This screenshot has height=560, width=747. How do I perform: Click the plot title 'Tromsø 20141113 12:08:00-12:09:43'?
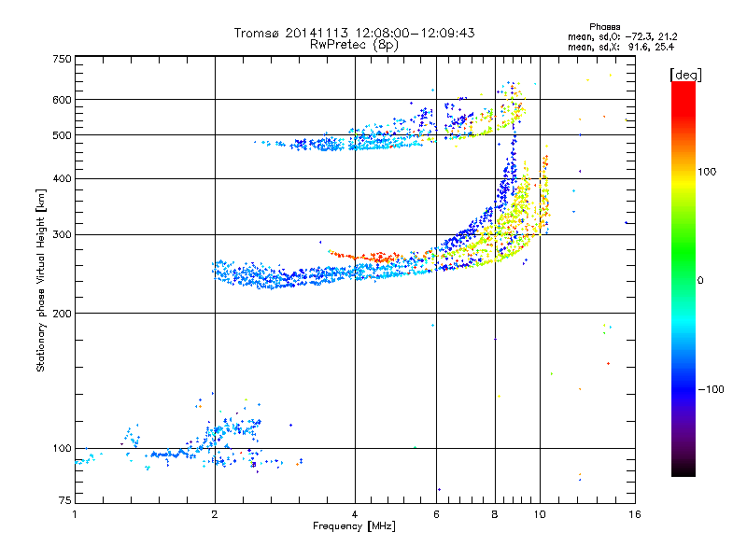(x=354, y=33)
